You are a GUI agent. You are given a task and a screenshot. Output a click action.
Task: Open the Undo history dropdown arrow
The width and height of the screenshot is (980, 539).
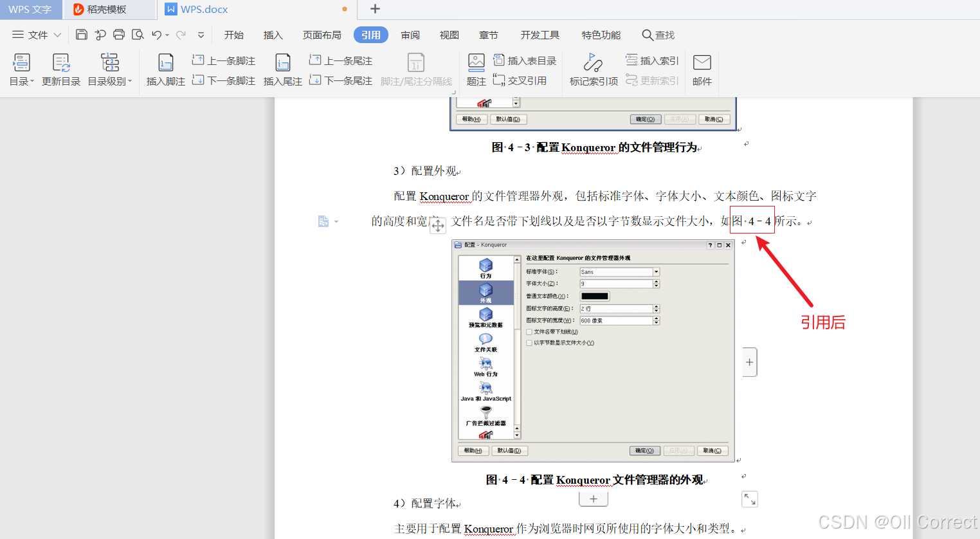coord(167,35)
